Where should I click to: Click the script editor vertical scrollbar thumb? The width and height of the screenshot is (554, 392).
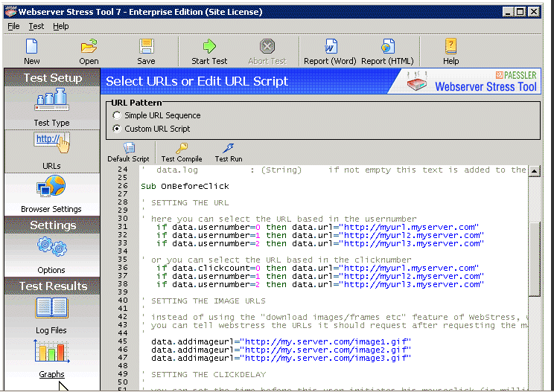coord(534,260)
